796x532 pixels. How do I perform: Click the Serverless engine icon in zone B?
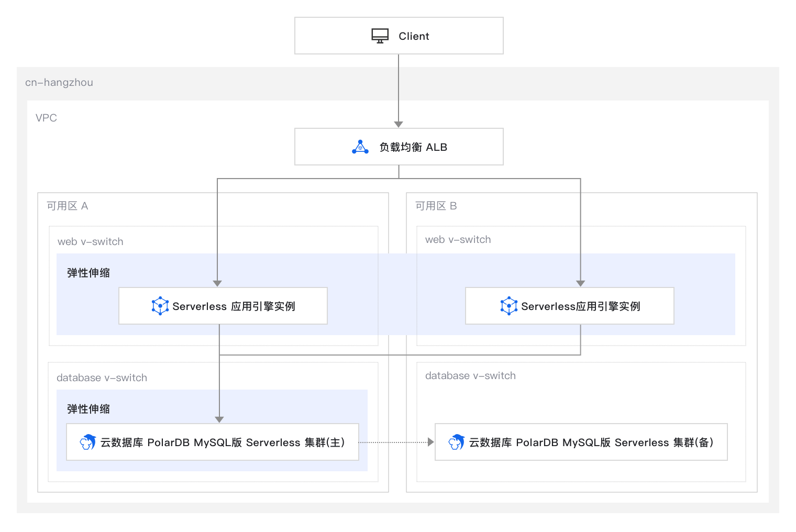pos(509,306)
